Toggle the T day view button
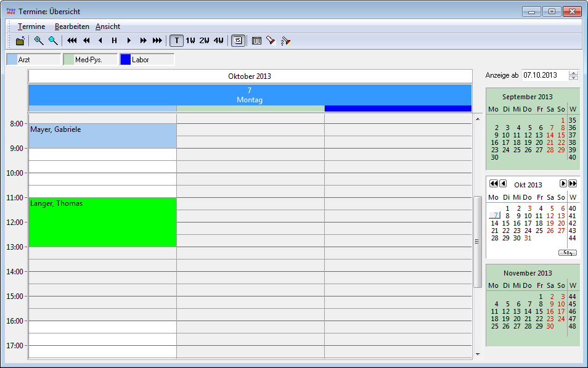Screen dimensions: 588x368 [177, 41]
